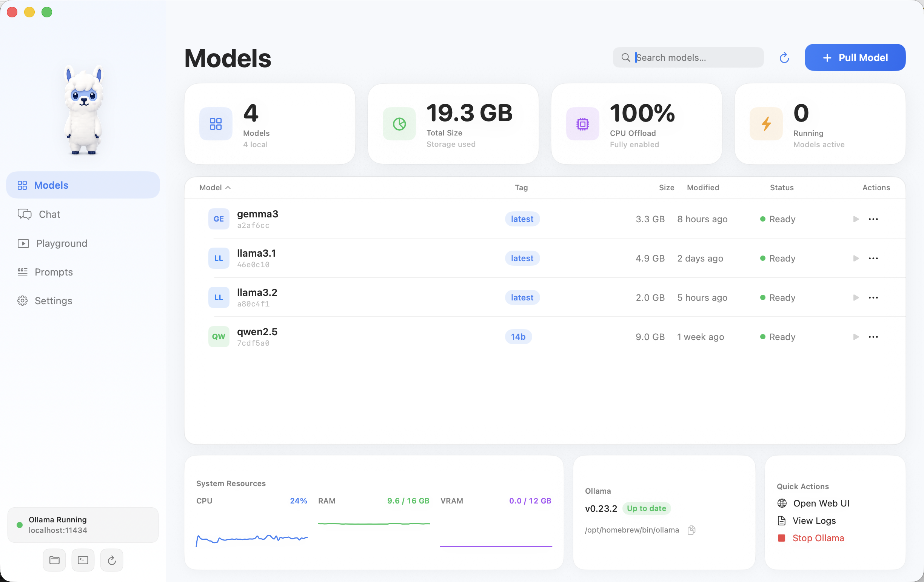Viewport: 924px width, 582px height.
Task: Click the llama3.1 hash 46e0c10
Action: [x=253, y=265]
